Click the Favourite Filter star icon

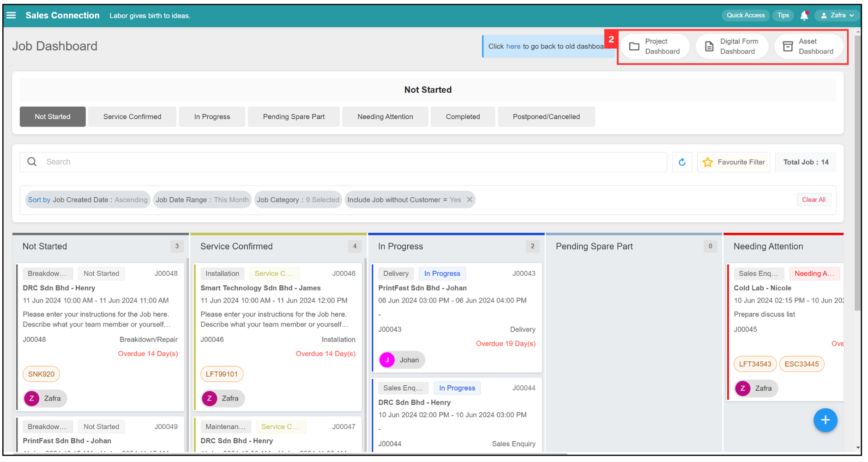pos(707,162)
